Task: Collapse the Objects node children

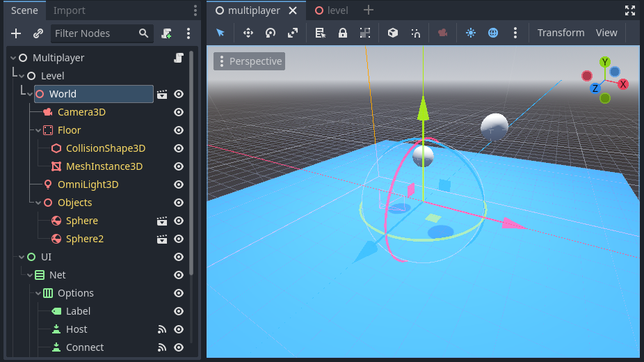Action: [x=38, y=203]
